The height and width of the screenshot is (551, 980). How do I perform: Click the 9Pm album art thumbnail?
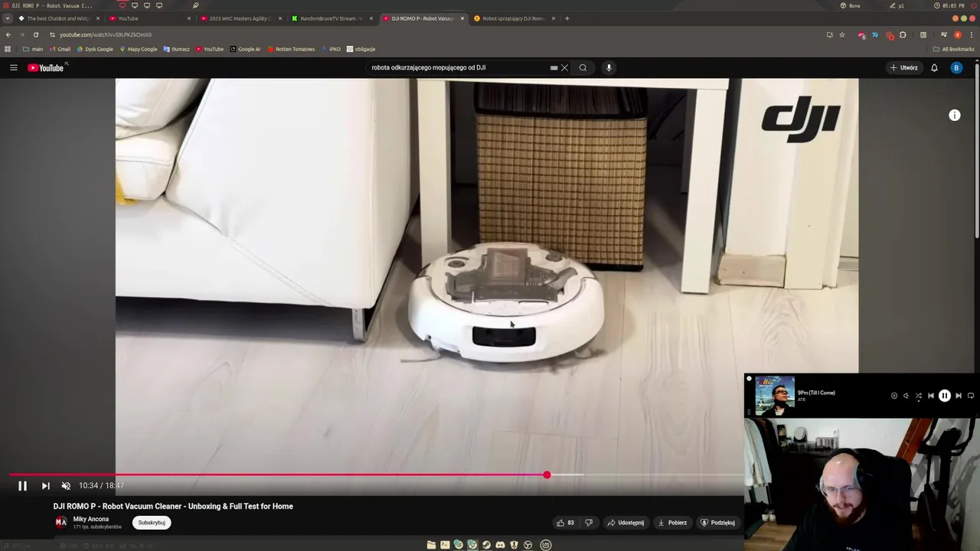[x=775, y=396]
